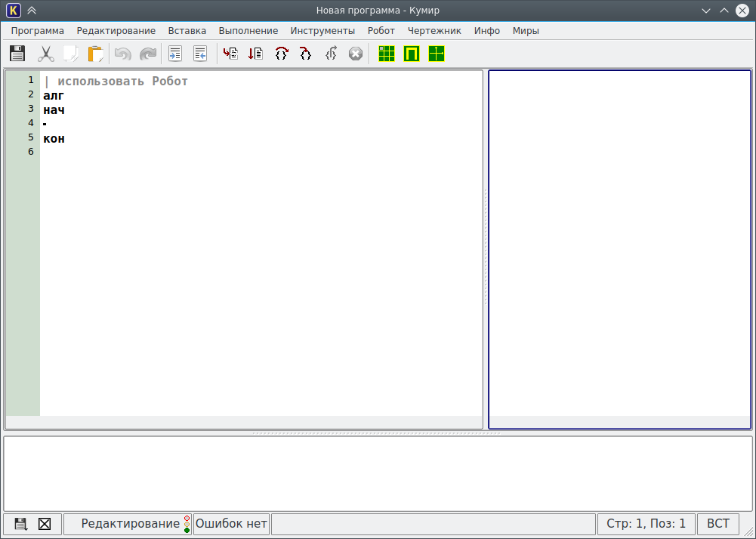Viewport: 756px width, 539px height.
Task: Click the clear output icon in status bar
Action: pyautogui.click(x=45, y=524)
